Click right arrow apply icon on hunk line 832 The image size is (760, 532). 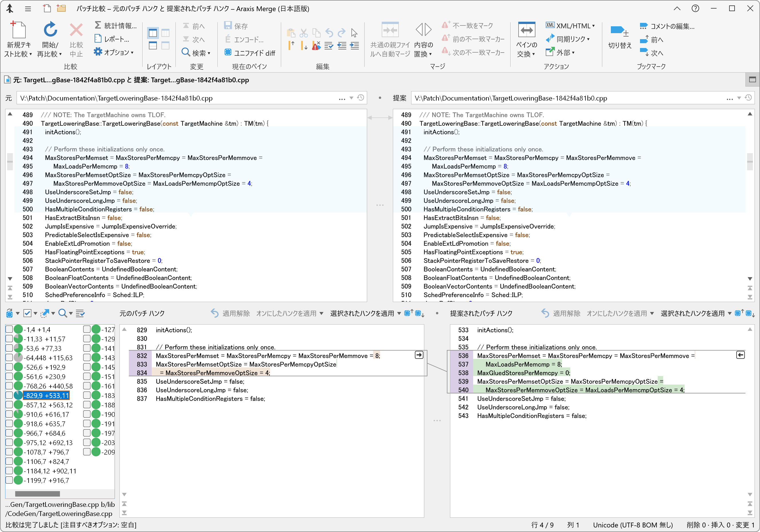pos(419,355)
